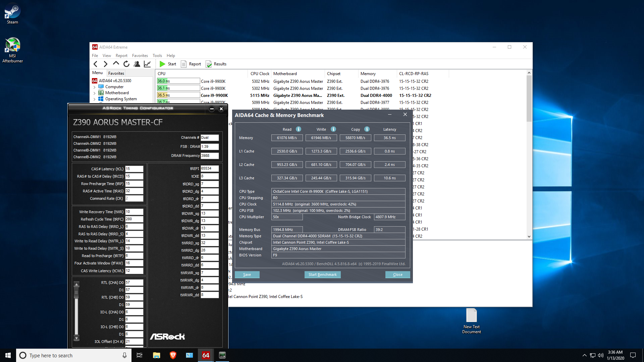Click the Results toolbar button
Screen dimensions: 644x362
[x=216, y=64]
